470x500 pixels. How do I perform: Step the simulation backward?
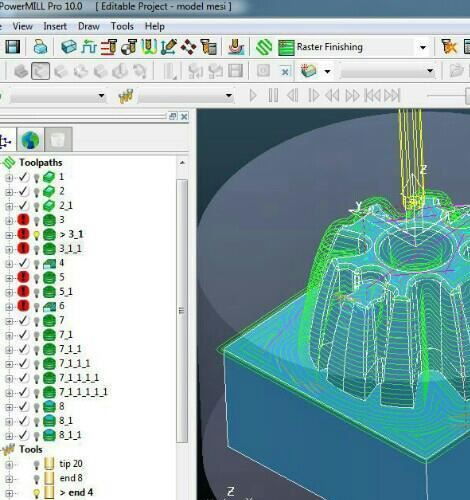pyautogui.click(x=293, y=96)
